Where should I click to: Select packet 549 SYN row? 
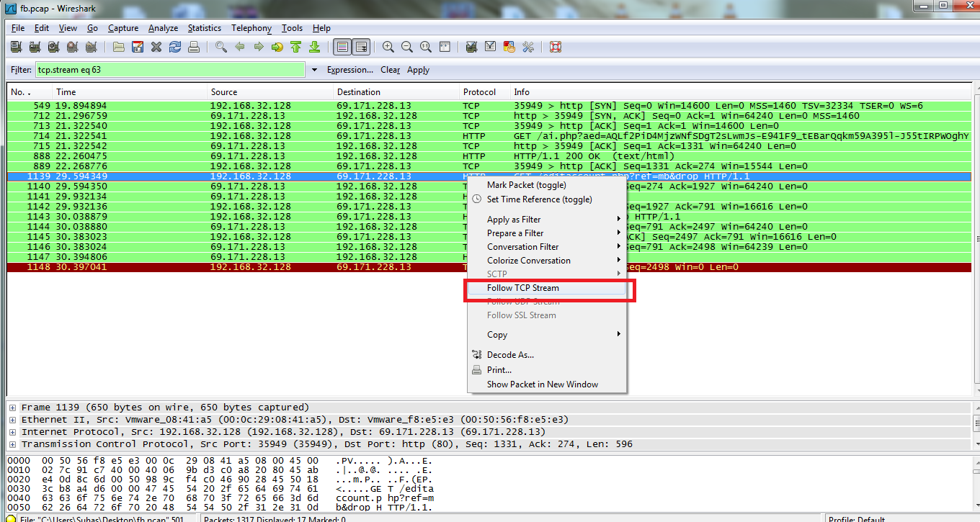489,106
